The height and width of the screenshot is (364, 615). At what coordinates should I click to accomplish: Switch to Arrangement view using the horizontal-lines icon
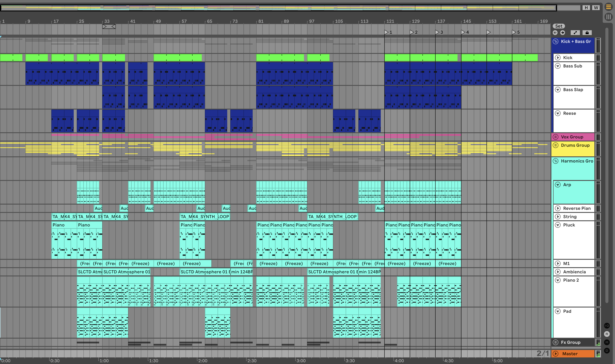[x=608, y=7]
